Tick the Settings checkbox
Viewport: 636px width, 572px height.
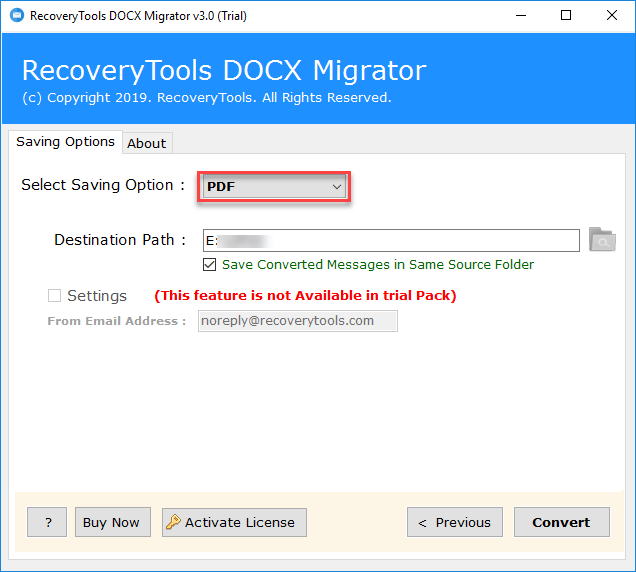(55, 296)
